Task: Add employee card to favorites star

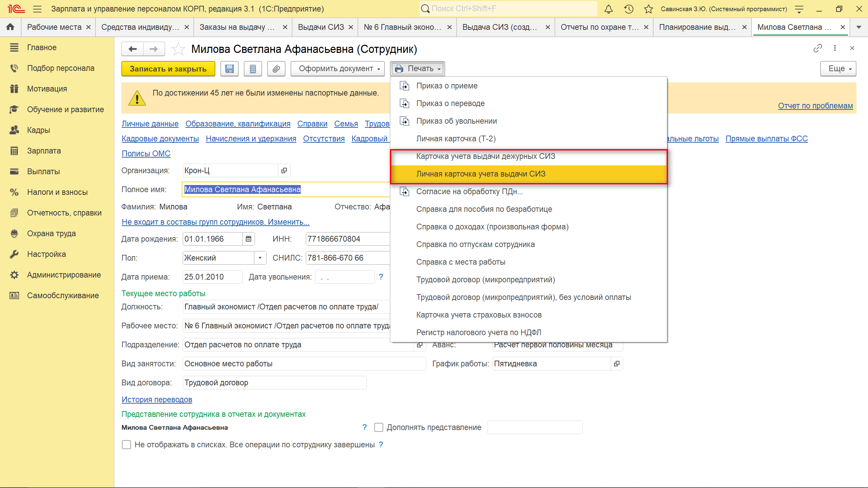Action: (178, 49)
